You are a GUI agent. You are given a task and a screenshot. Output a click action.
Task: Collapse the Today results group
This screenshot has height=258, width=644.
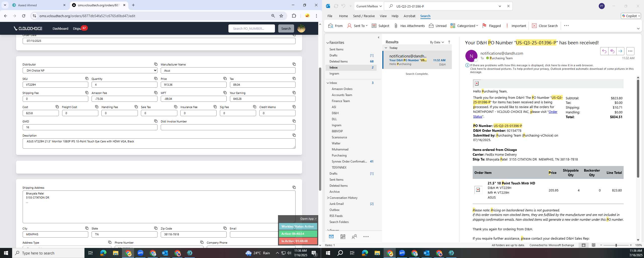[x=386, y=48]
